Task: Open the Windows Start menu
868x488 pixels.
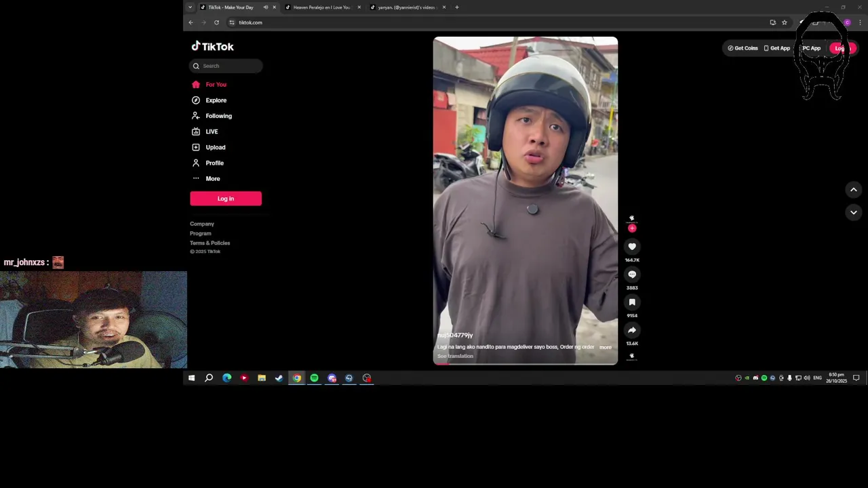Action: pyautogui.click(x=191, y=378)
